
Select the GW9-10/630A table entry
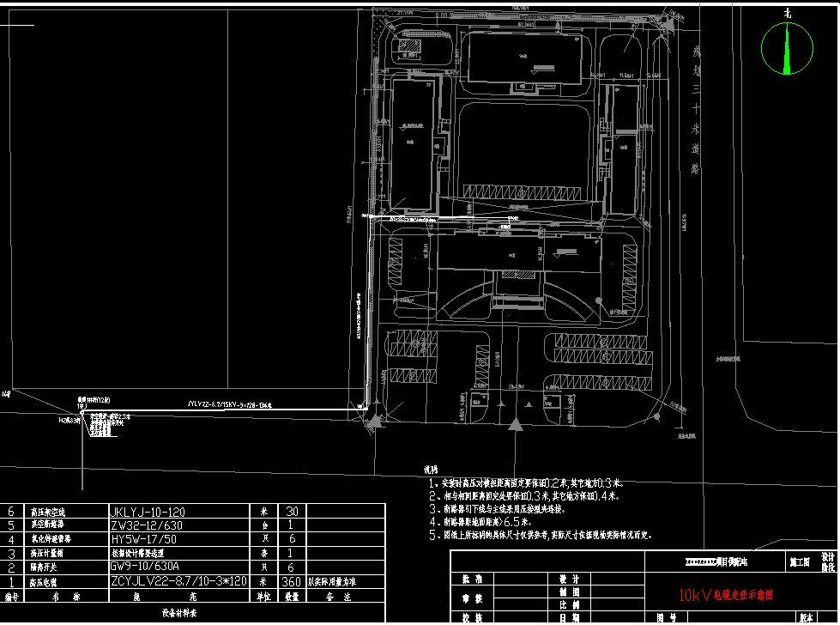[144, 567]
